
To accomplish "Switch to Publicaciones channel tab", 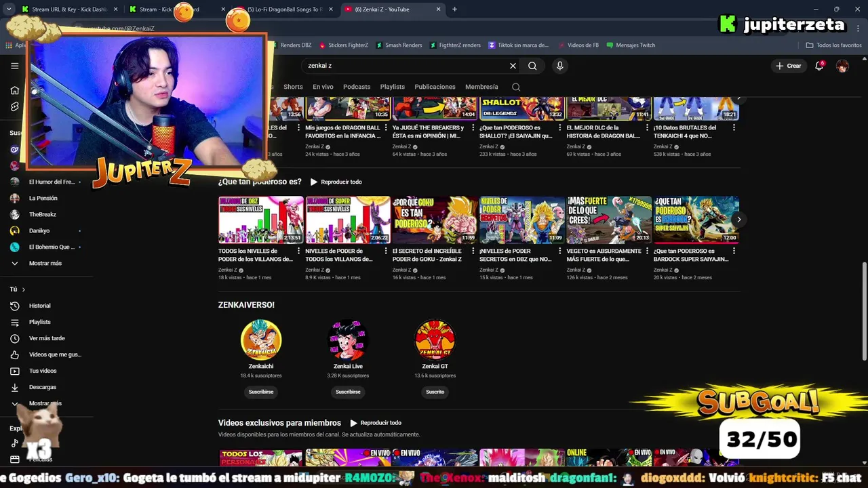I will [x=435, y=87].
